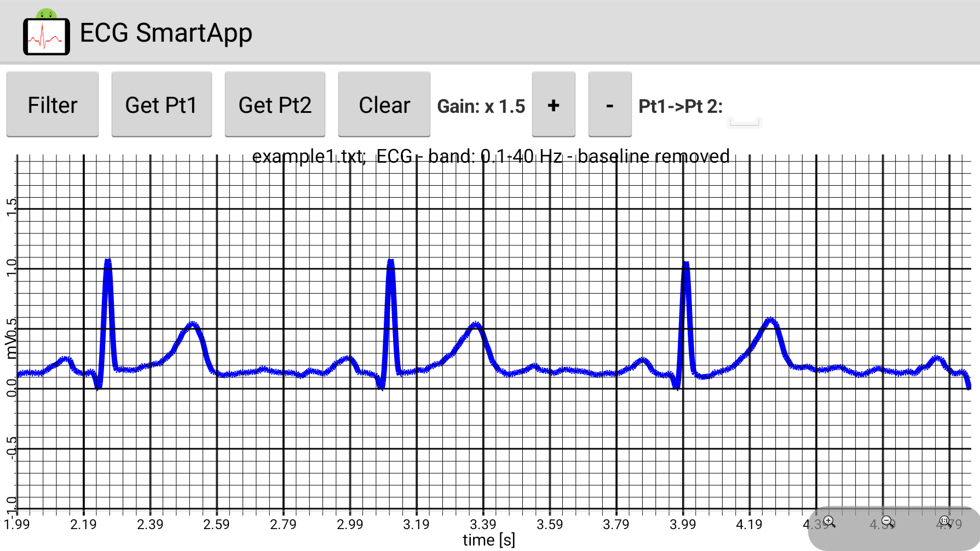Viewport: 980px width, 551px height.
Task: Toggle filtering with the Filter button
Action: (x=52, y=104)
